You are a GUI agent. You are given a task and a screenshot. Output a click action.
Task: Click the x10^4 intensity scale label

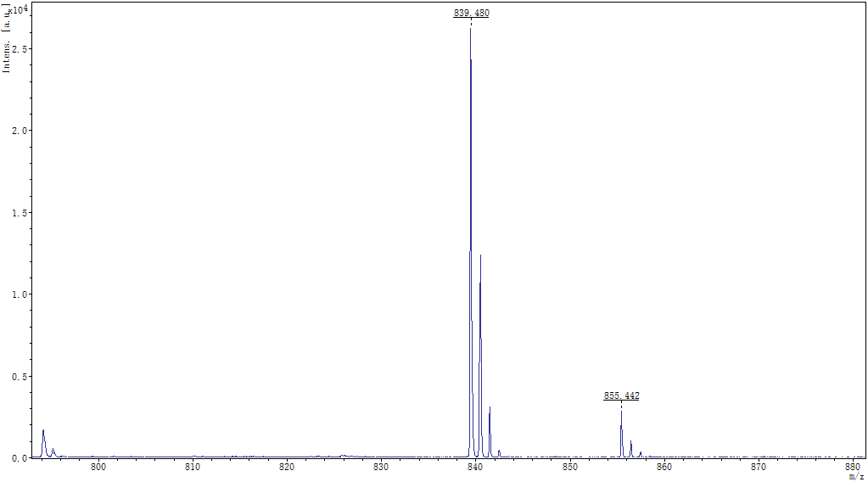point(20,8)
